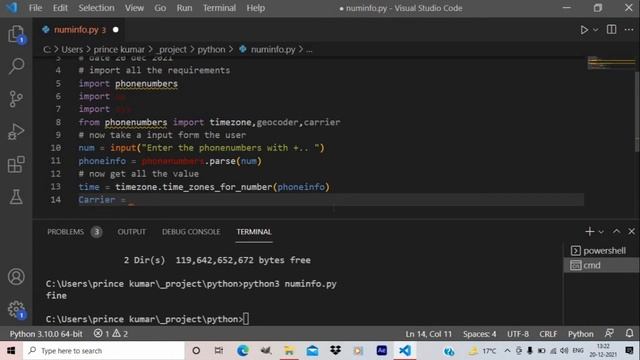Open the Terminal menu

coord(219,8)
